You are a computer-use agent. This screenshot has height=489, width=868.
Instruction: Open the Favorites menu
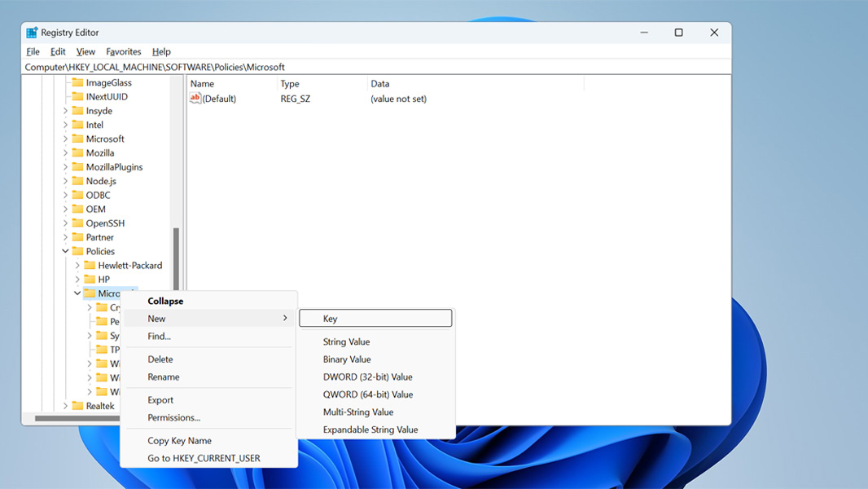123,51
